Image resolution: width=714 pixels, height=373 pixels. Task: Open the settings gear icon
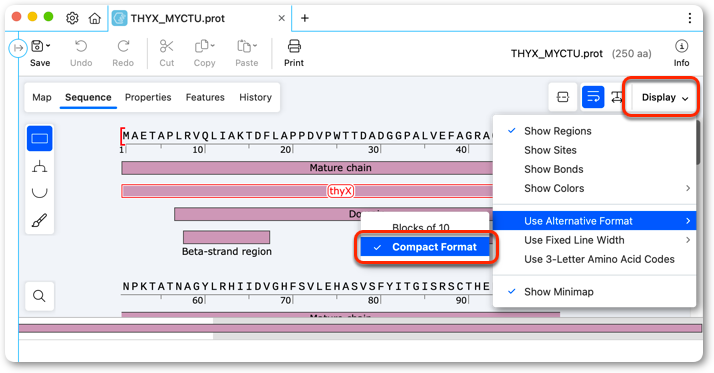point(72,18)
